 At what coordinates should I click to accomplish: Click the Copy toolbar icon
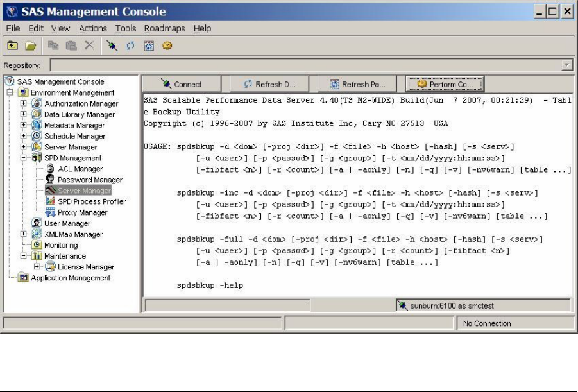point(53,46)
